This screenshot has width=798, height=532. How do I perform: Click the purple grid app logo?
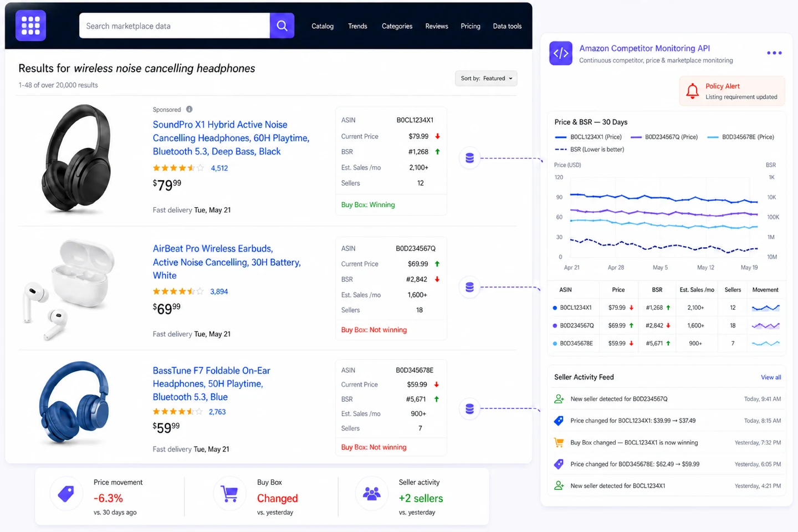[30, 25]
